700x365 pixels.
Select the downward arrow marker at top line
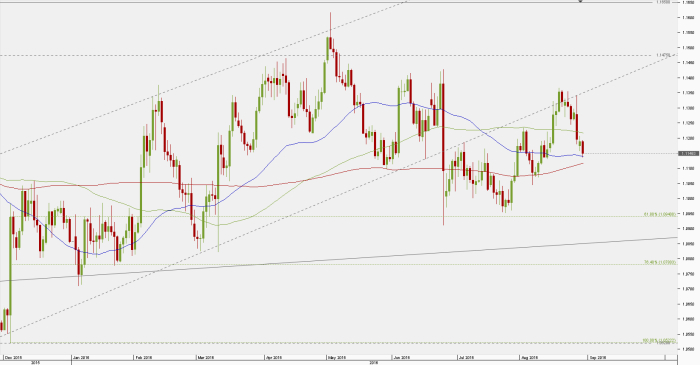tap(580, 1)
